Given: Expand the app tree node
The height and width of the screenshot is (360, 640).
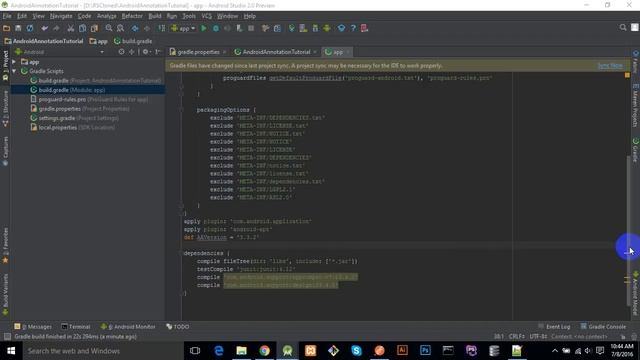Looking at the screenshot, I should tap(14, 62).
